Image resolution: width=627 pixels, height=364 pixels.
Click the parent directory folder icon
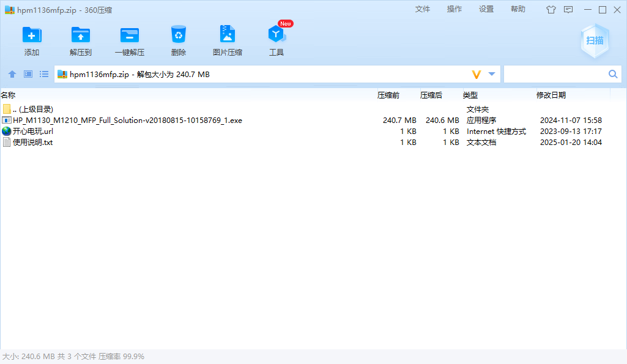(x=6, y=109)
